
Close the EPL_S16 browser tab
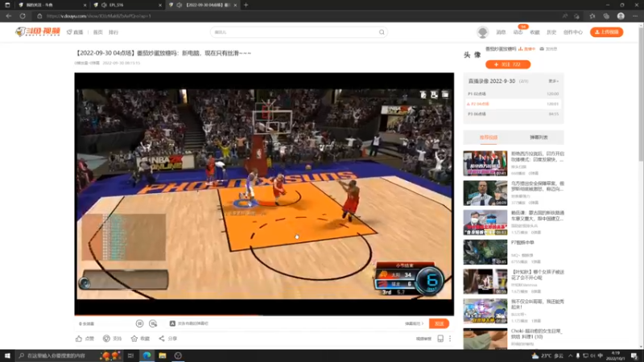[x=160, y=6]
